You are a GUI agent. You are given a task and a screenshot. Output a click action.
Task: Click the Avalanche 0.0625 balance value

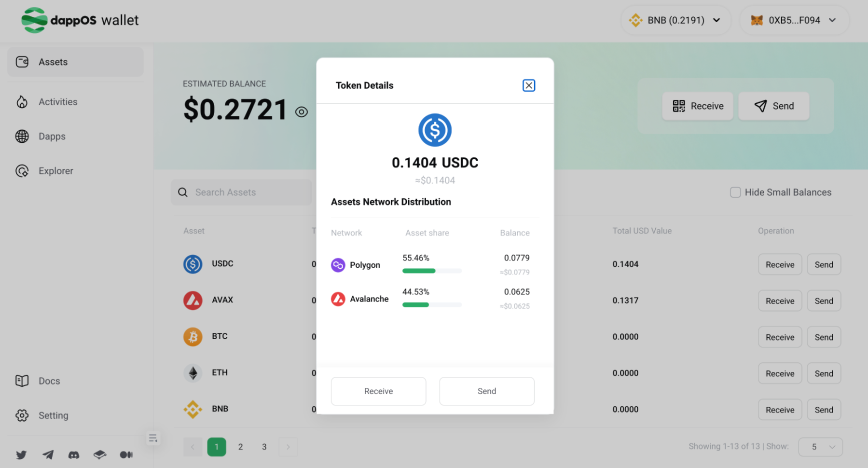517,291
